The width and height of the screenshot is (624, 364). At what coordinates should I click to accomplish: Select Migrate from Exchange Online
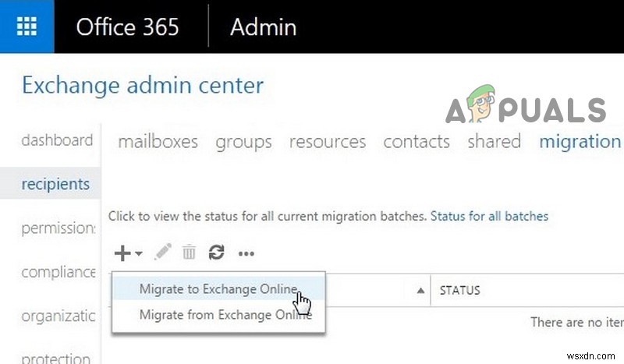(x=218, y=315)
